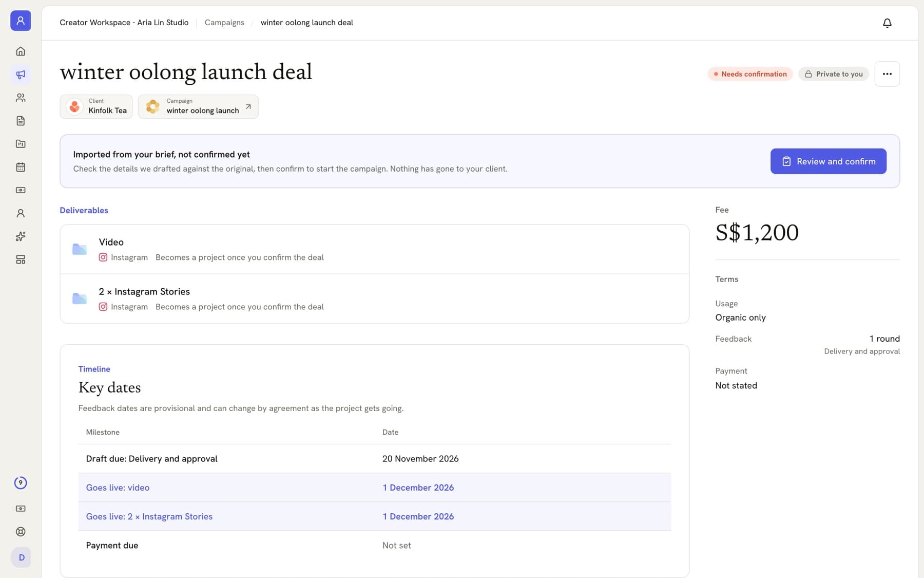Open the documents icon in sidebar
This screenshot has height=578, width=924.
(x=21, y=121)
